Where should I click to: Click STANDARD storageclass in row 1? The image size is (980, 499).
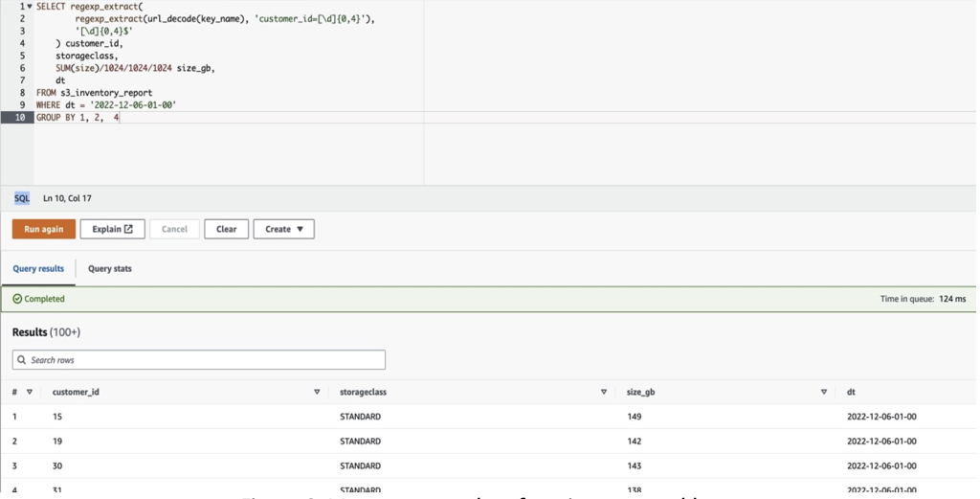(360, 417)
